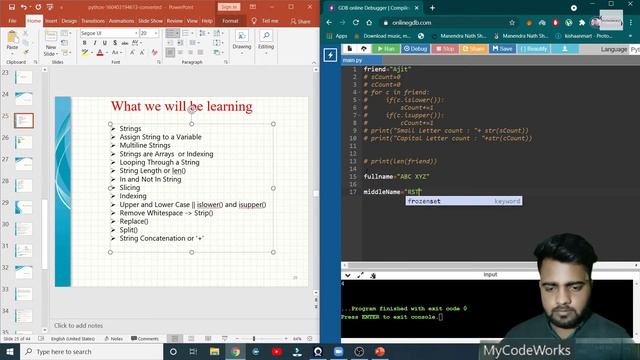Click the Save button in OnlineGDB

502,49
